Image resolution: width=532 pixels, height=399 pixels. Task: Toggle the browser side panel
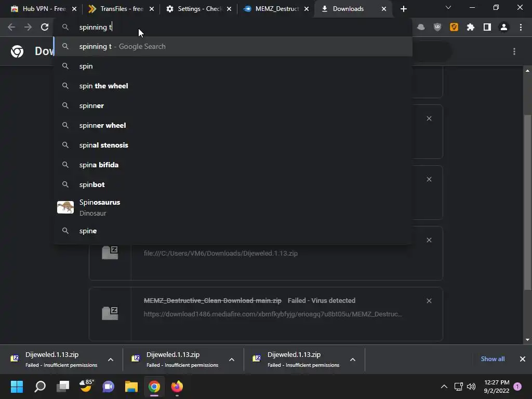point(487,27)
